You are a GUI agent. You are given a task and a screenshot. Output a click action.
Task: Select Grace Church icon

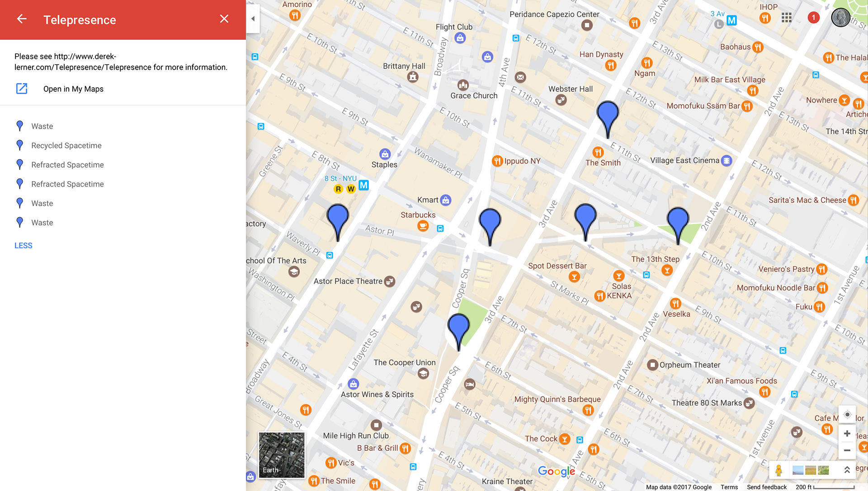(463, 85)
